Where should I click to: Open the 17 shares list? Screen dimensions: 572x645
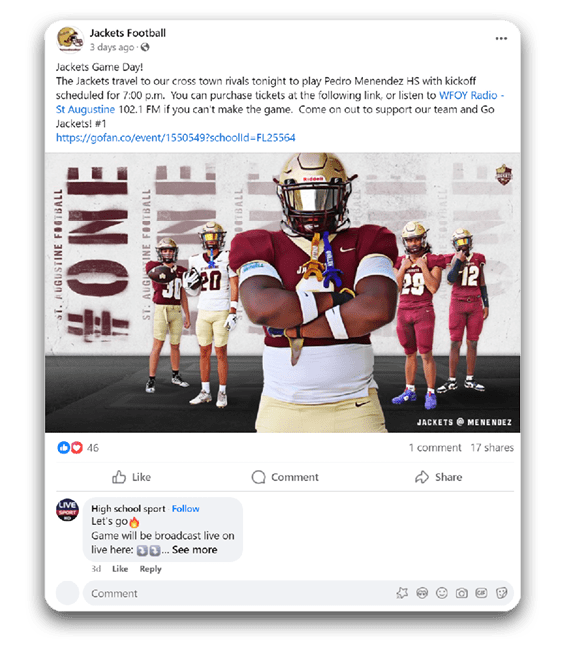[x=492, y=448]
